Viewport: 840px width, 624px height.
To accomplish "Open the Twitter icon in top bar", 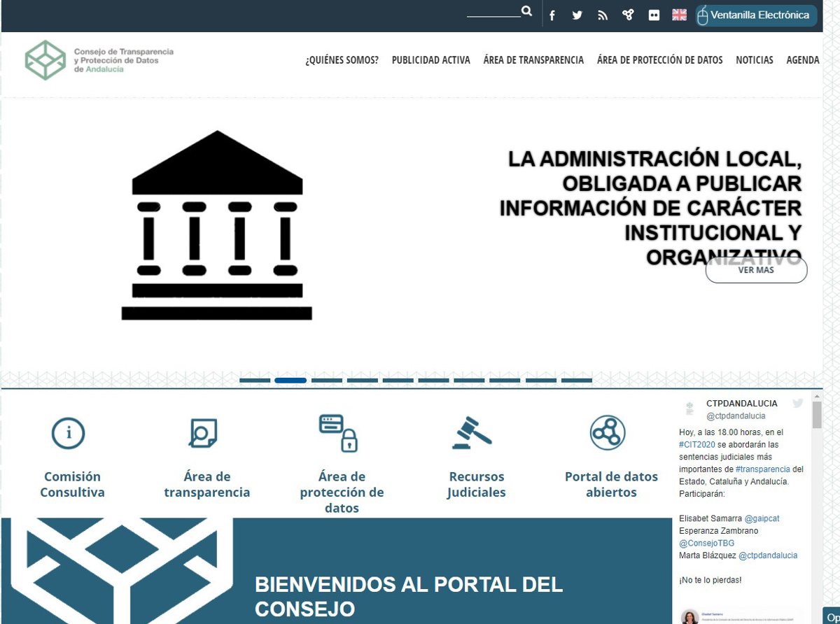I will click(577, 15).
